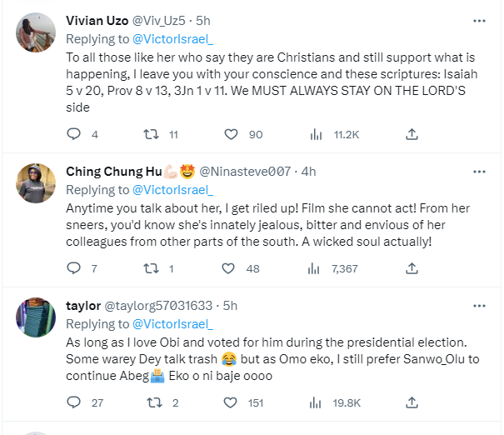Retweet Ching Chung Hu's tweet
Image resolution: width=504 pixels, height=435 pixels.
(x=152, y=268)
